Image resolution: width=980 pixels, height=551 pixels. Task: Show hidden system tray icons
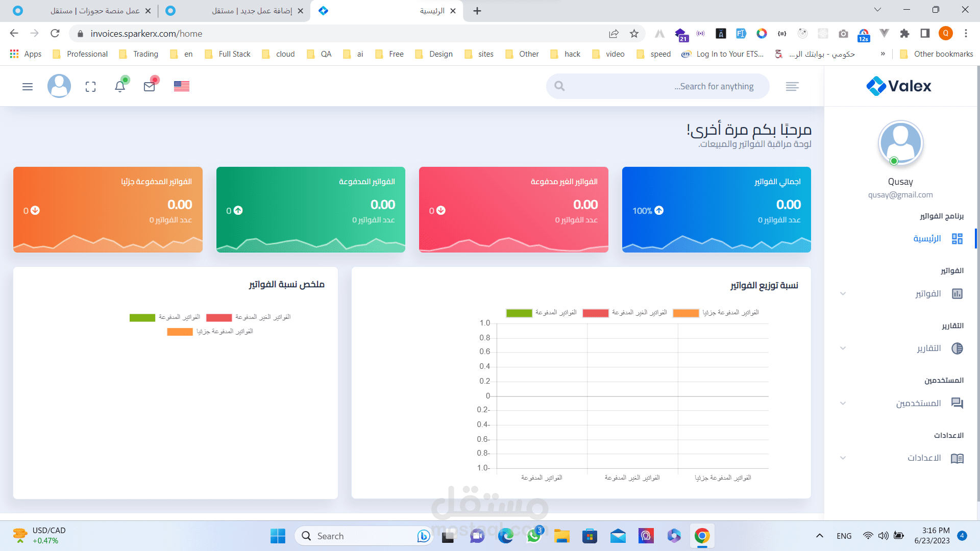(x=819, y=536)
